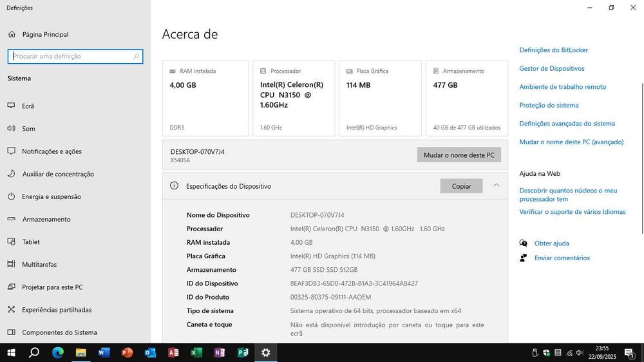Click the RAM instalada card
Screen dimensions: 644x362
[x=205, y=98]
